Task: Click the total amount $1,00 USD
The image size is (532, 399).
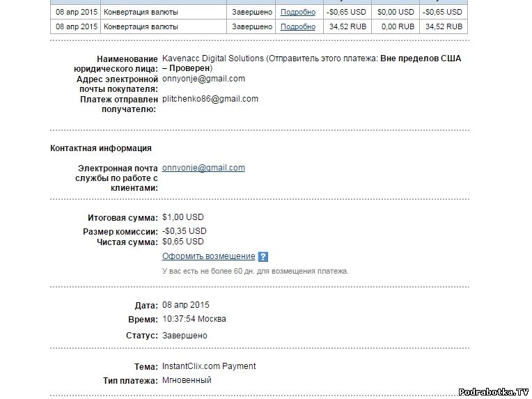Action: (182, 218)
